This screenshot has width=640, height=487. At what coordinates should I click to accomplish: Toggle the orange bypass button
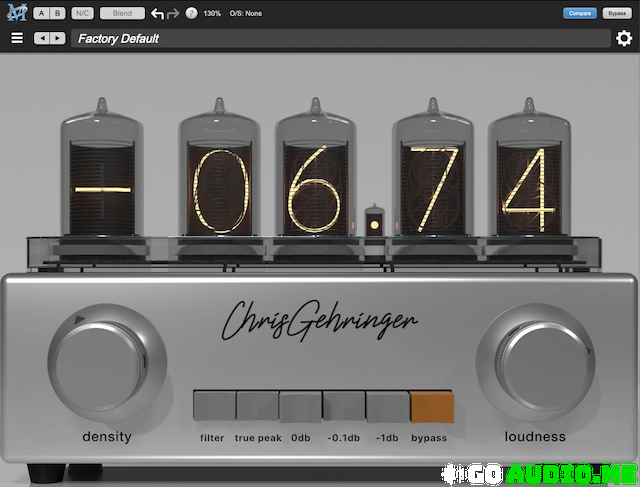point(431,408)
